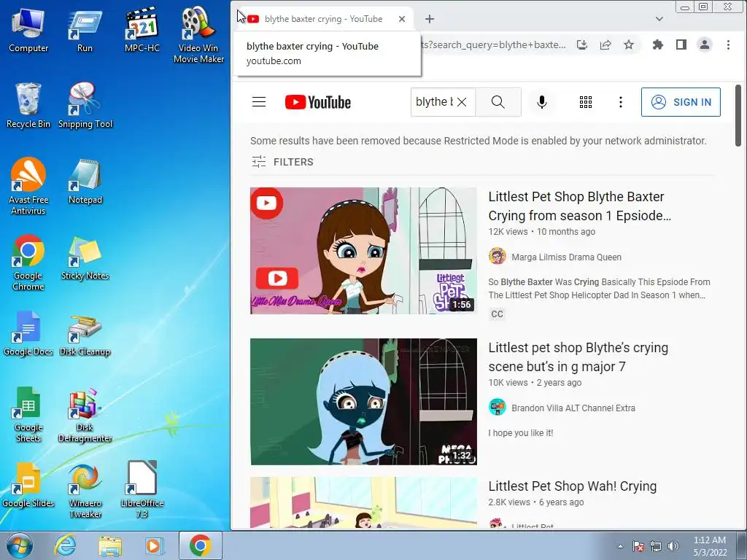The height and width of the screenshot is (560, 747).
Task: Open volume speaker tray icon
Action: (x=673, y=546)
